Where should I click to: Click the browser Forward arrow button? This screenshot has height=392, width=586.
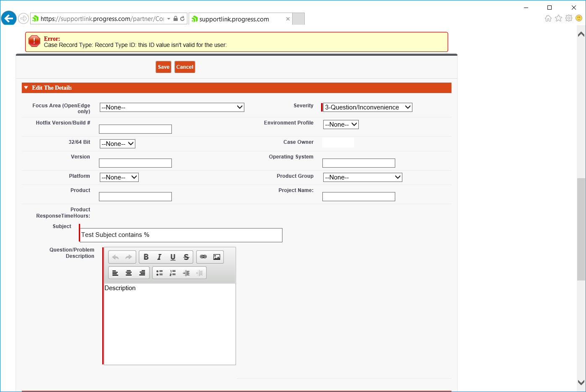point(23,18)
